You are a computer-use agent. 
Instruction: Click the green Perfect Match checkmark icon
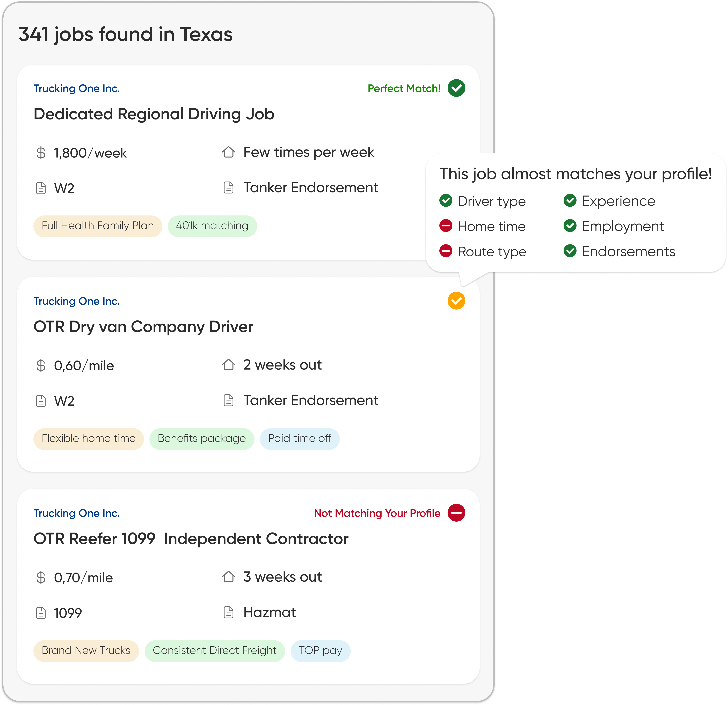tap(456, 88)
